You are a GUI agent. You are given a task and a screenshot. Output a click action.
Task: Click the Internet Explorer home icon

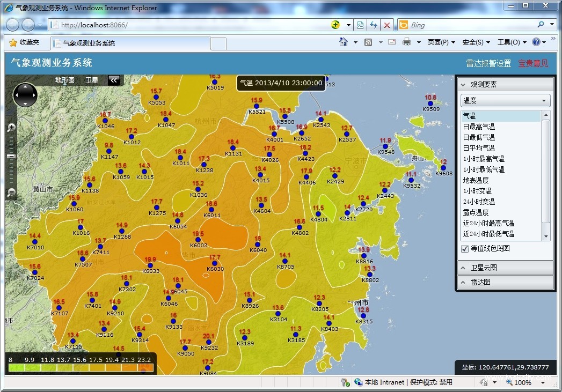click(343, 42)
